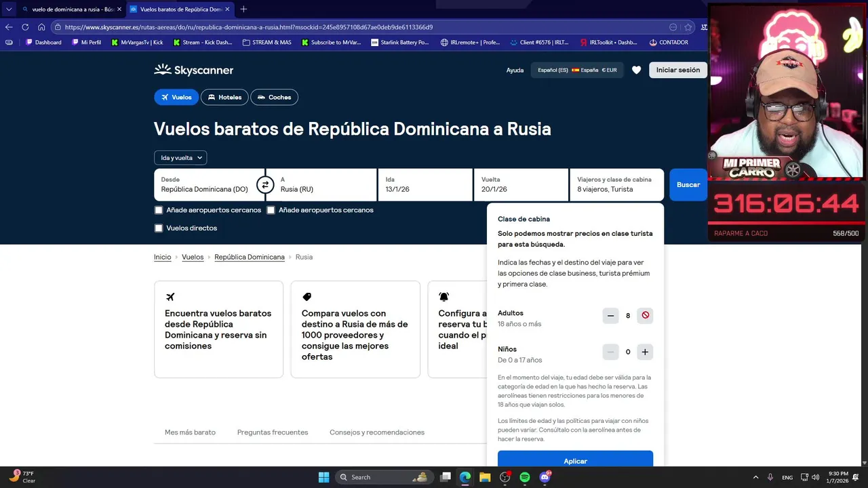The height and width of the screenshot is (488, 868).
Task: Click the microphone icon in the system tray
Action: point(770,477)
